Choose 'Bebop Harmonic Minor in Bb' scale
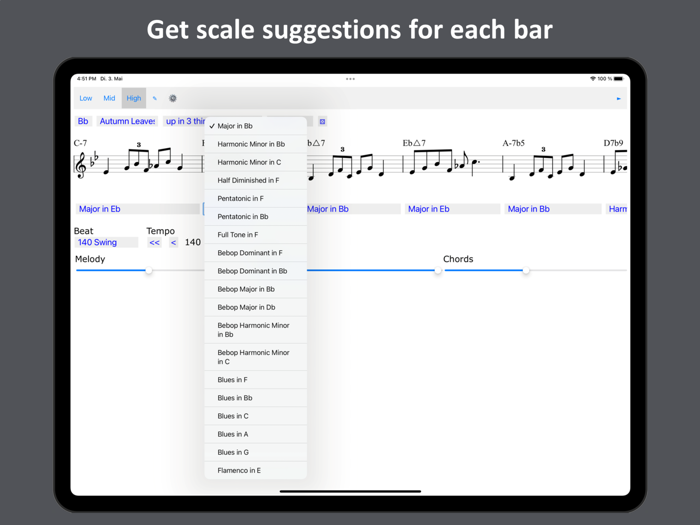Image resolution: width=700 pixels, height=525 pixels. coord(255,330)
